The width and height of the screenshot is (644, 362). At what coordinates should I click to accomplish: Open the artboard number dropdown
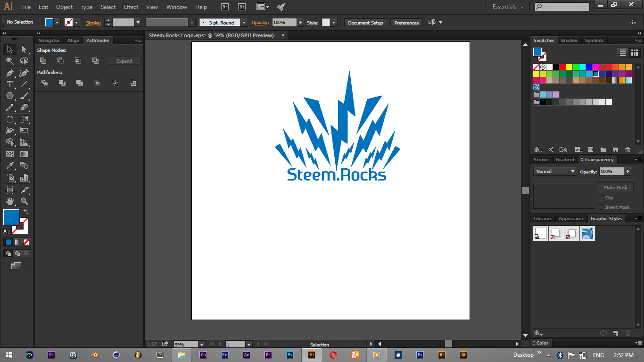249,345
